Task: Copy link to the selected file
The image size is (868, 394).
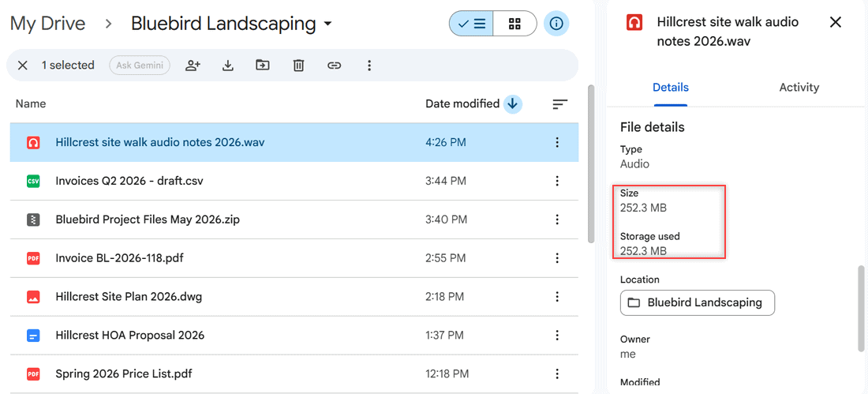Action: [334, 66]
